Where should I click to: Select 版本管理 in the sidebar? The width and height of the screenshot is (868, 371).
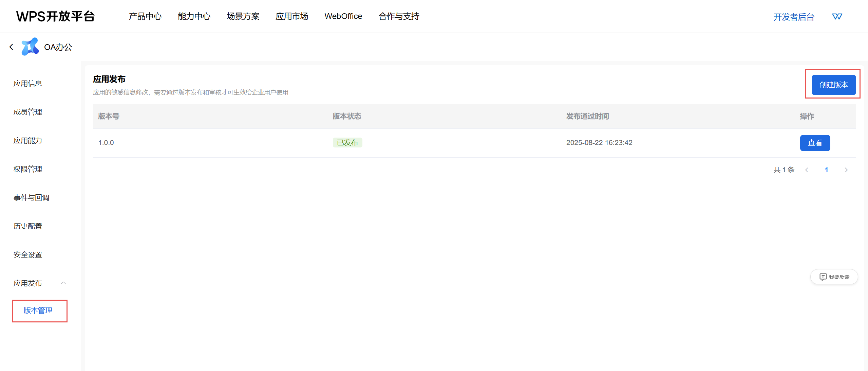pos(38,311)
